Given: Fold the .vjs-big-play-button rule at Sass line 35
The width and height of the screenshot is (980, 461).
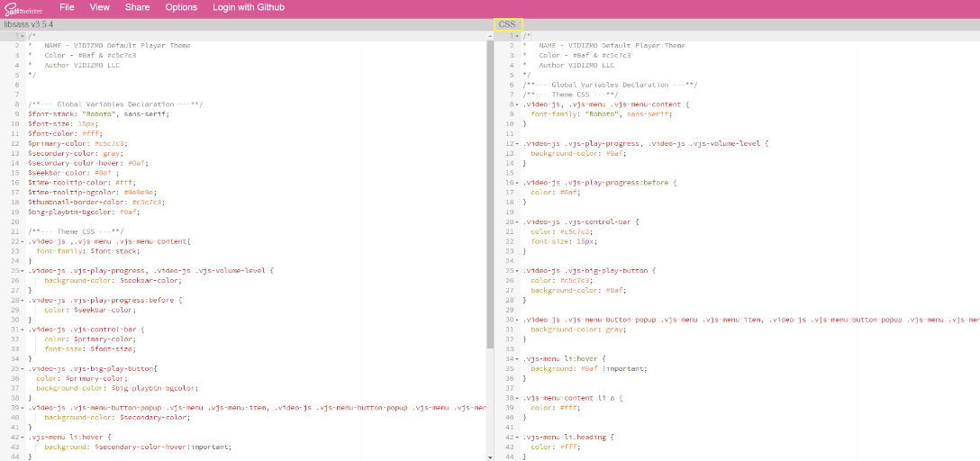Looking at the screenshot, I should point(23,368).
